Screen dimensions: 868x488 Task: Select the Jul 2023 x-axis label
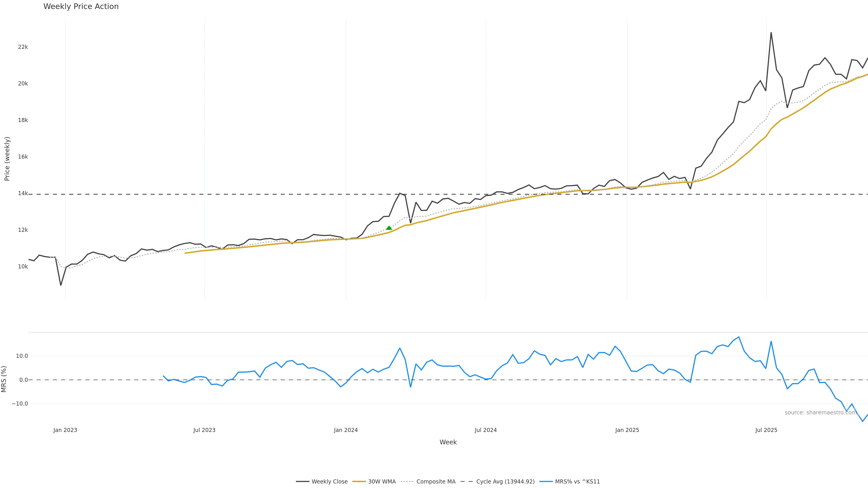tap(204, 430)
